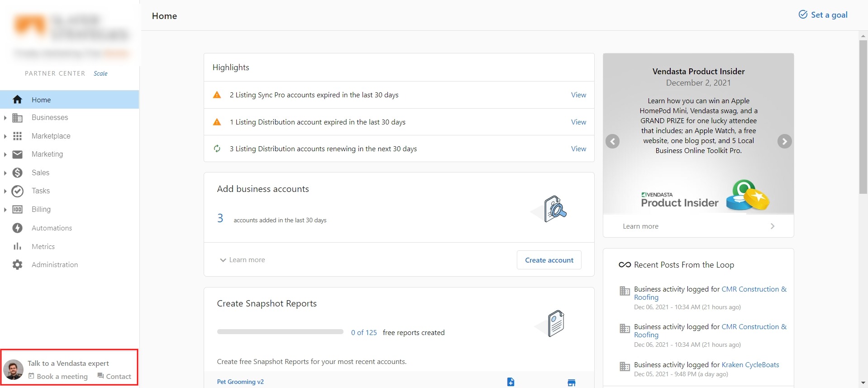Open Pet Grooming v2 account
The width and height of the screenshot is (868, 388).
240,382
